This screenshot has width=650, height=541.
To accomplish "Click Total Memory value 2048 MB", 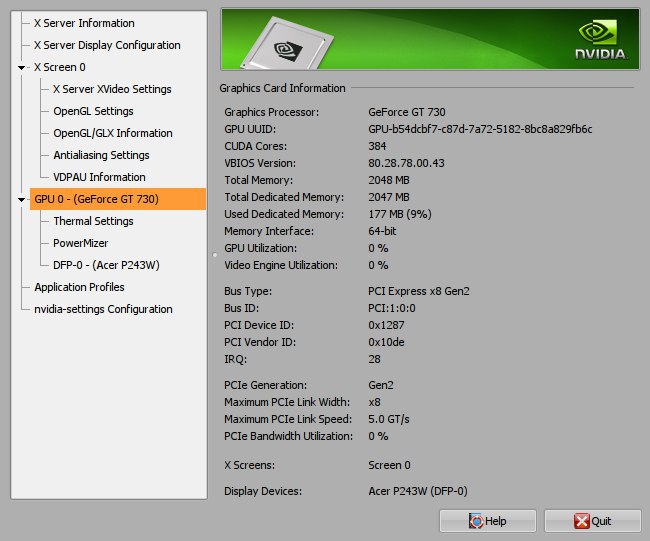I will click(x=389, y=180).
